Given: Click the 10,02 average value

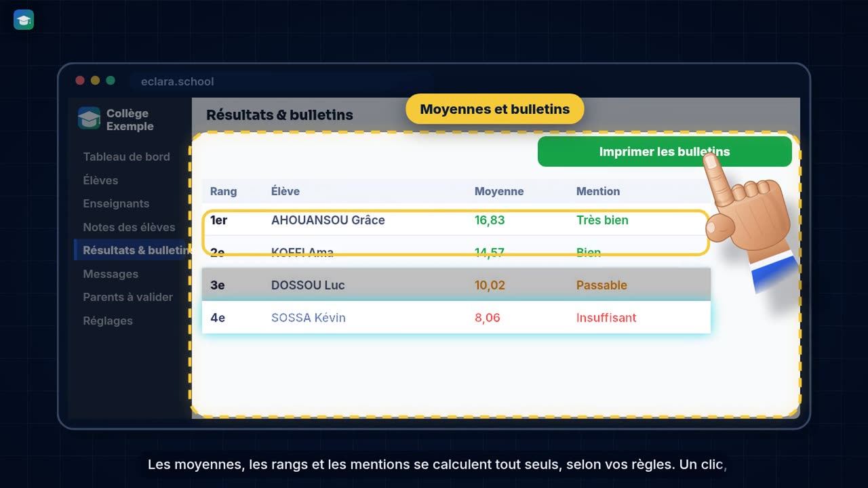Looking at the screenshot, I should click(490, 285).
